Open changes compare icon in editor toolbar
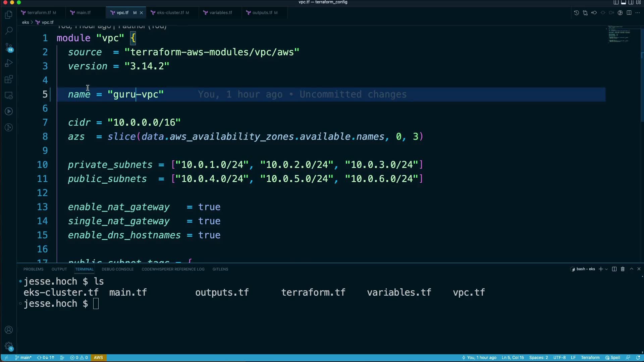Viewport: 644px width, 362px height. [585, 13]
